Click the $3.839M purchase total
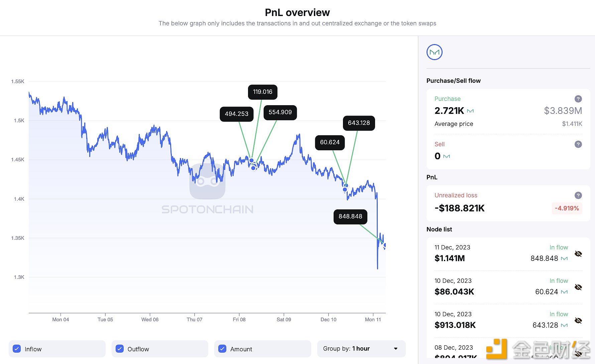The width and height of the screenshot is (595, 364). tap(563, 111)
